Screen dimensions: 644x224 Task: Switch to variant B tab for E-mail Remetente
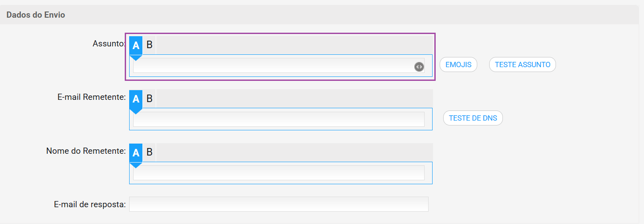(149, 99)
